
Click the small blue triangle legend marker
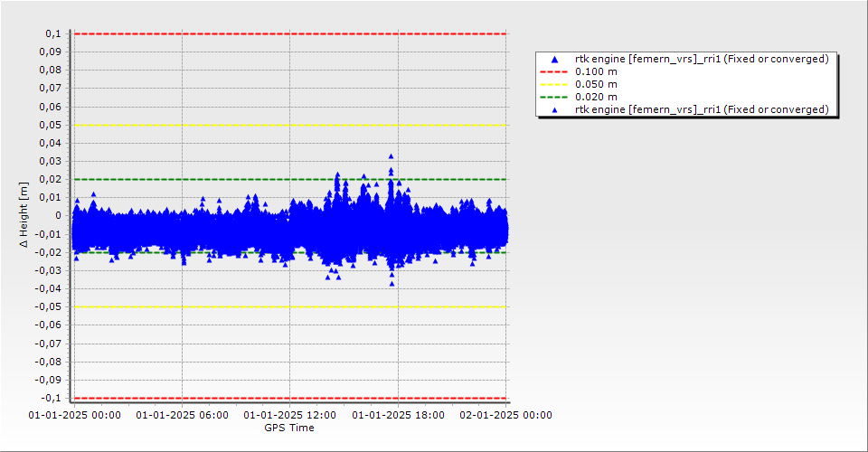[x=554, y=109]
